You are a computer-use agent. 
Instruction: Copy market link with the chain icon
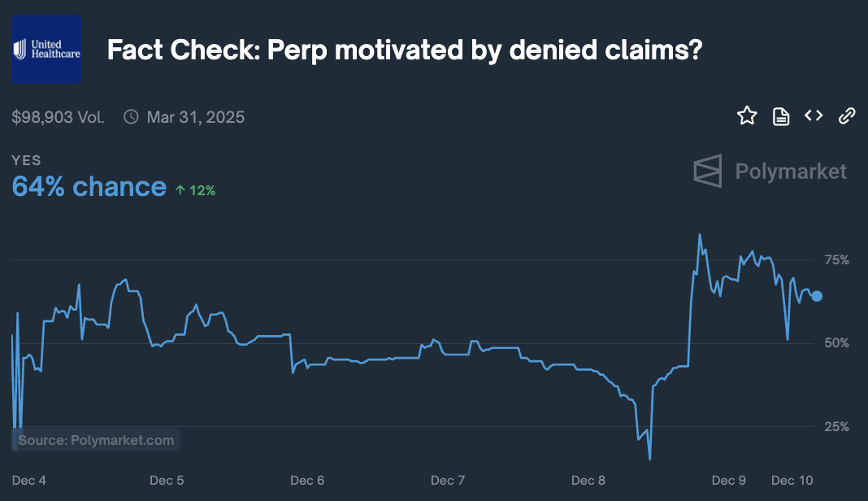[x=847, y=116]
